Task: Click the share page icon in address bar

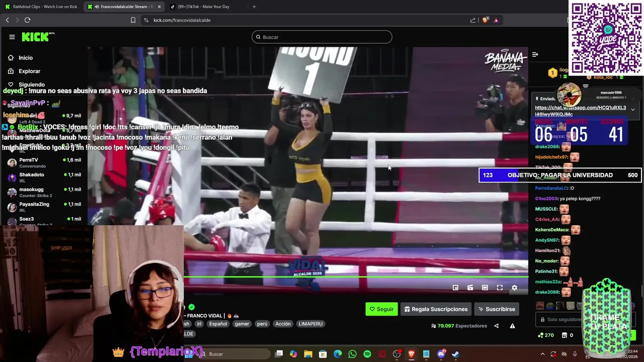Action: [x=473, y=20]
